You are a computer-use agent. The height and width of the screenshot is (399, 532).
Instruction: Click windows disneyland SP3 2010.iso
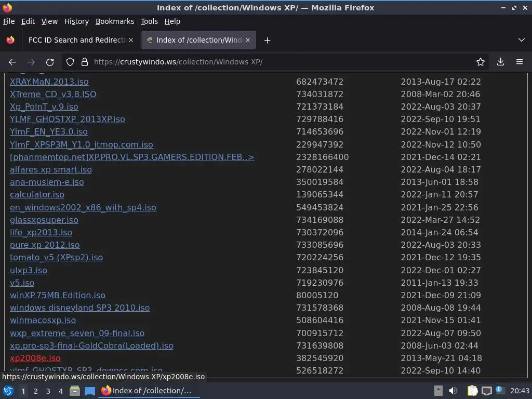[79, 308]
